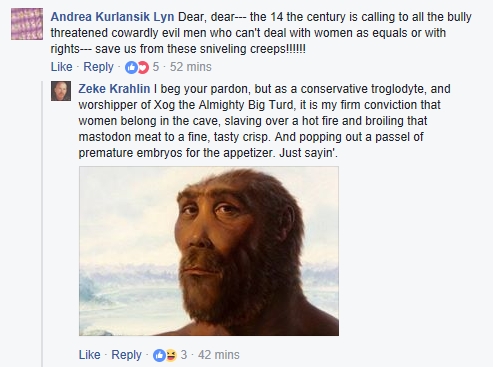Click the thumbs-up reaction icon on Zeke's reply
The image size is (493, 367).
(x=159, y=355)
